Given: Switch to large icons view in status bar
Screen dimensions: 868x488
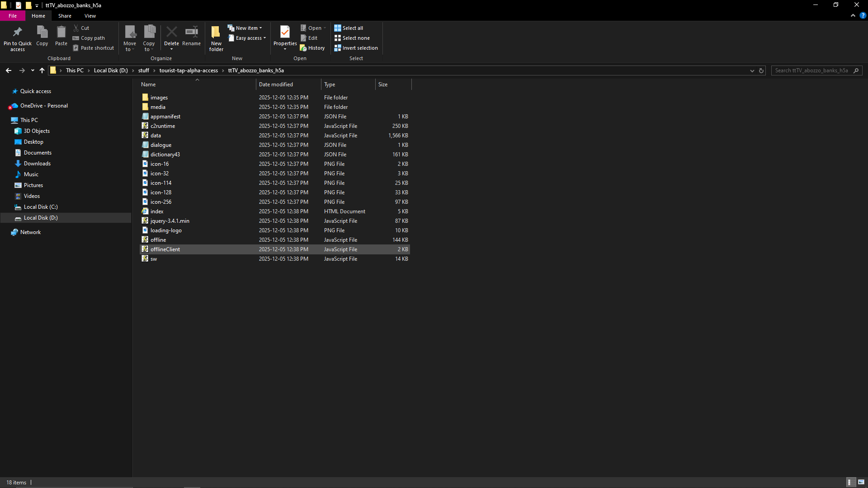Looking at the screenshot, I should pyautogui.click(x=861, y=482).
